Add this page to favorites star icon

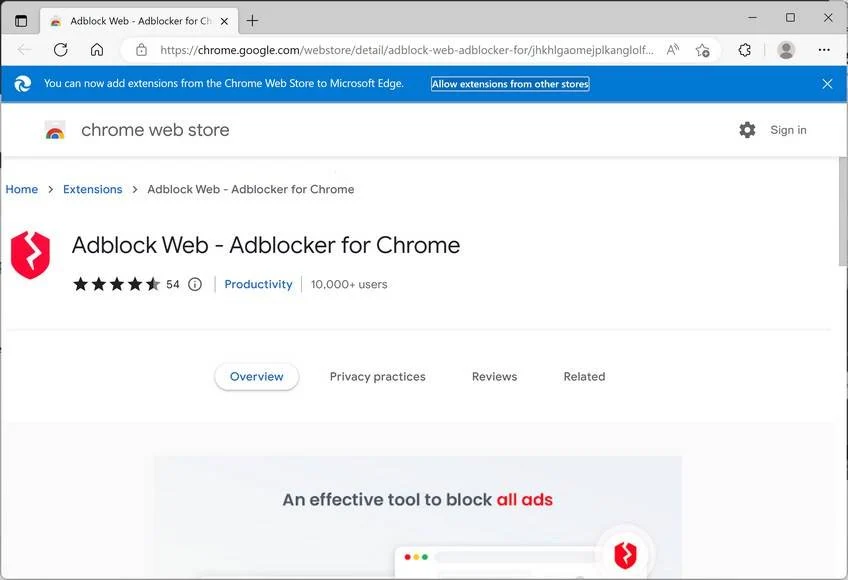point(703,50)
